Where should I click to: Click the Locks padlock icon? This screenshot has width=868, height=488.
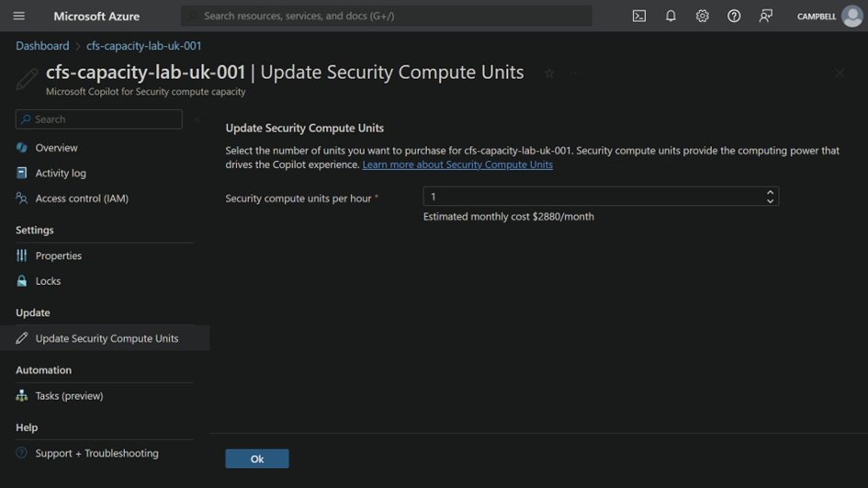tap(22, 281)
